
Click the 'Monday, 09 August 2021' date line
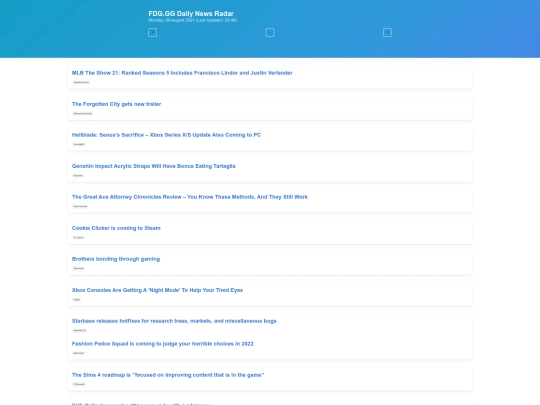pyautogui.click(x=193, y=20)
